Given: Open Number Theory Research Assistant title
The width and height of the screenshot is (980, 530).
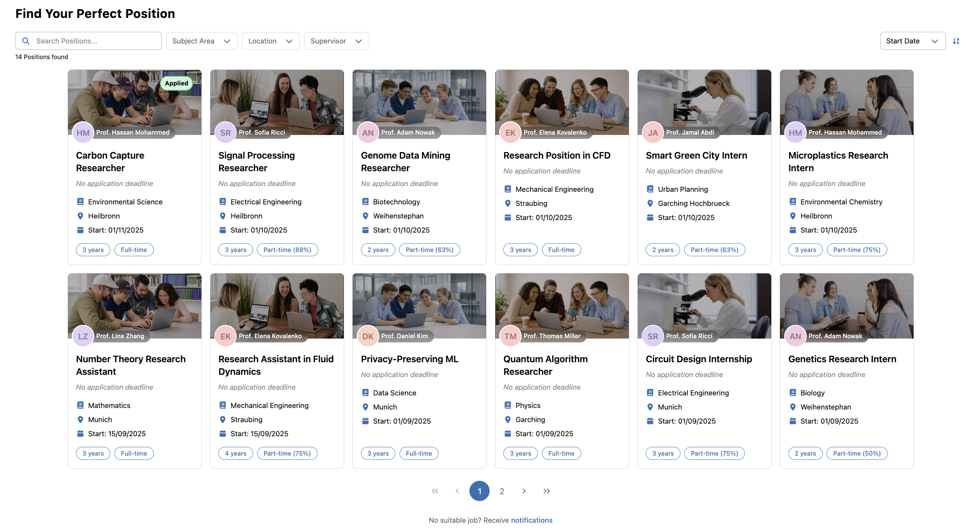Looking at the screenshot, I should [x=131, y=365].
